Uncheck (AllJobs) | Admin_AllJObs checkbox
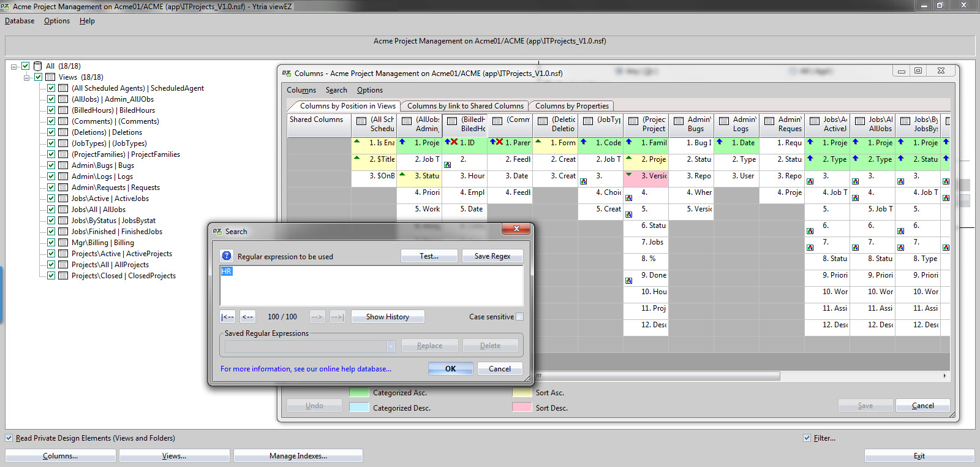 [x=51, y=99]
